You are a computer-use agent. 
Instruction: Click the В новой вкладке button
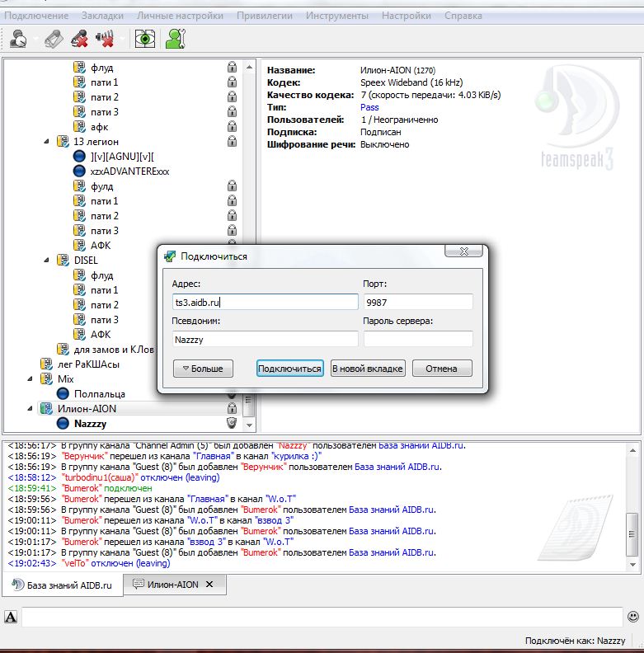[368, 369]
